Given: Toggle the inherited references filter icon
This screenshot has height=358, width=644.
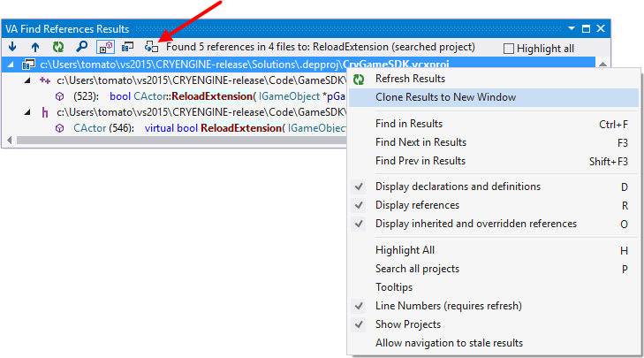Looking at the screenshot, I should click(105, 47).
